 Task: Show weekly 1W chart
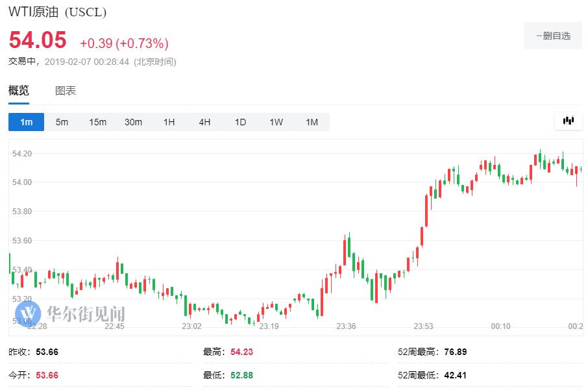point(276,122)
